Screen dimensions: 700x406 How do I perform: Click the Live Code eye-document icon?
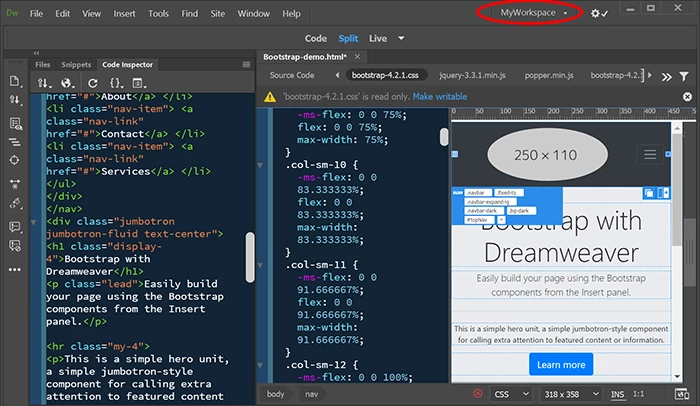pos(16,124)
